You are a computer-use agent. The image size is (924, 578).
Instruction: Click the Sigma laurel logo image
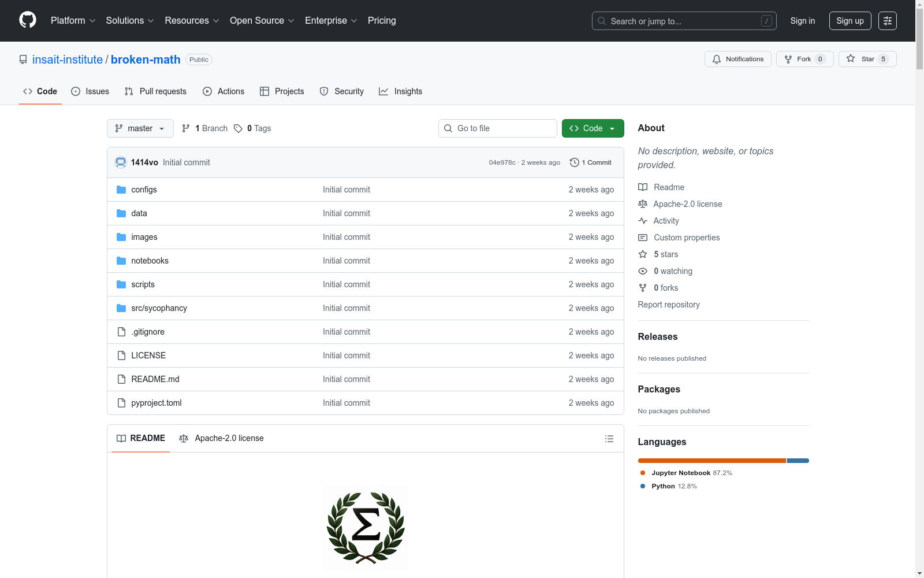[x=366, y=528]
